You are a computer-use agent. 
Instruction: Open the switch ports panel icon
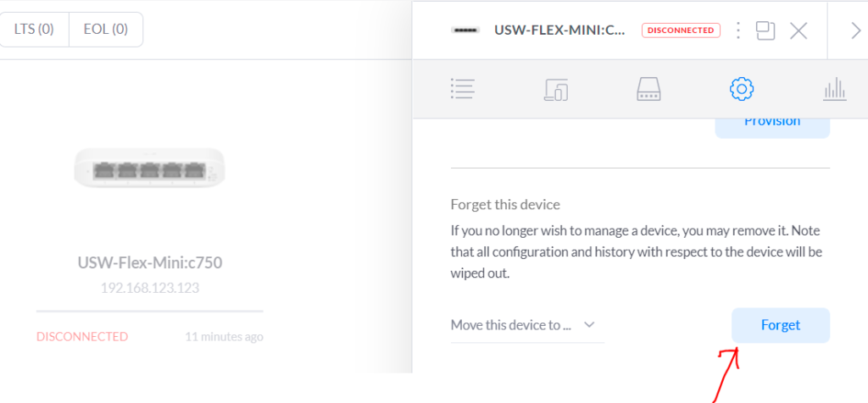tap(648, 89)
